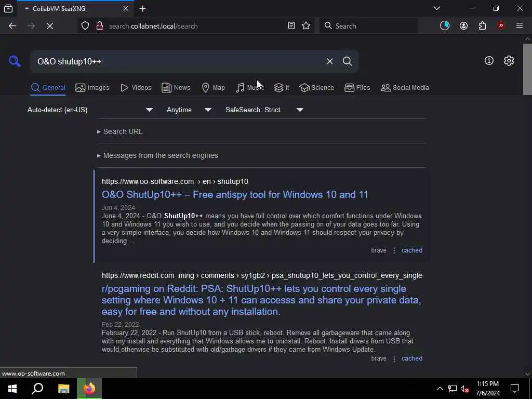Open the About info icon
Screen dimensions: 532x399
pos(489,61)
